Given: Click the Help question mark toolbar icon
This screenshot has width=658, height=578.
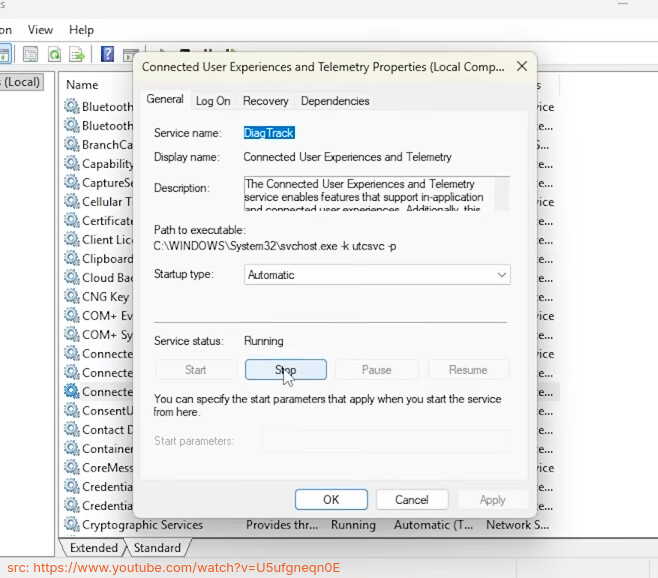Looking at the screenshot, I should (x=106, y=54).
